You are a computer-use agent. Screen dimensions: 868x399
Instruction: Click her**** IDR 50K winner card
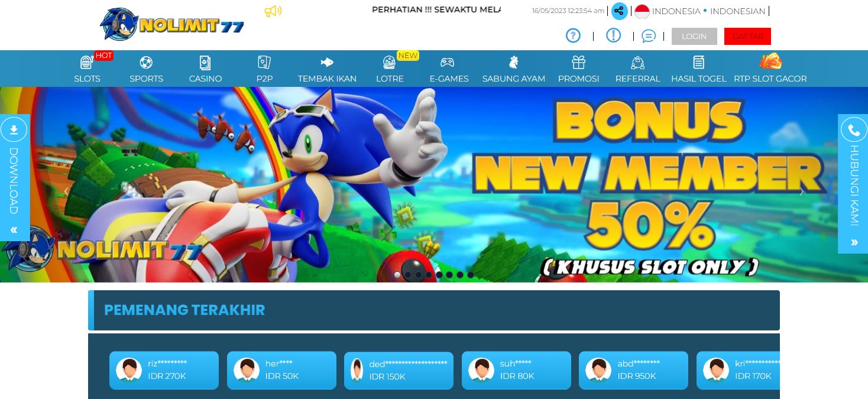coord(281,371)
